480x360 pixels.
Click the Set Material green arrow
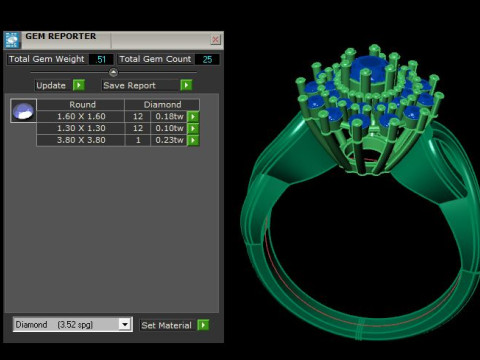(x=203, y=325)
